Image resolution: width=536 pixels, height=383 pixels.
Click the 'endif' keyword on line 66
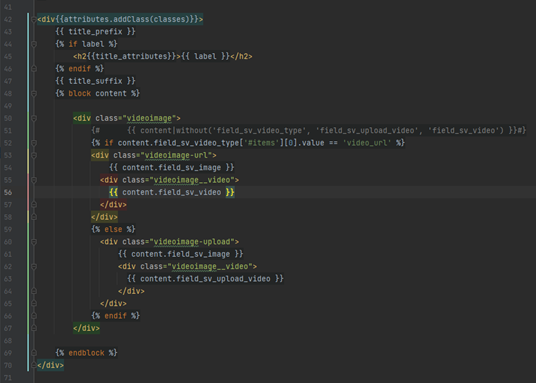tap(116, 316)
